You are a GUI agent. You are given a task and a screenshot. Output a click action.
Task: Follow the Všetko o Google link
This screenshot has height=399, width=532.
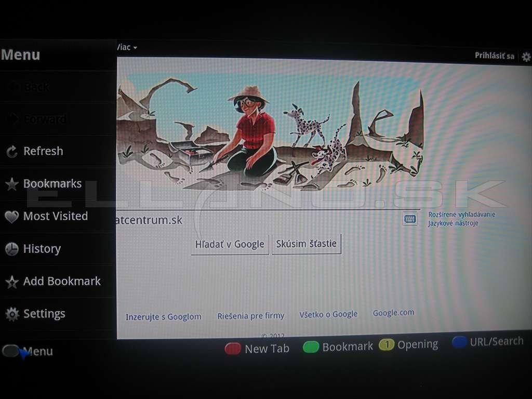point(328,314)
